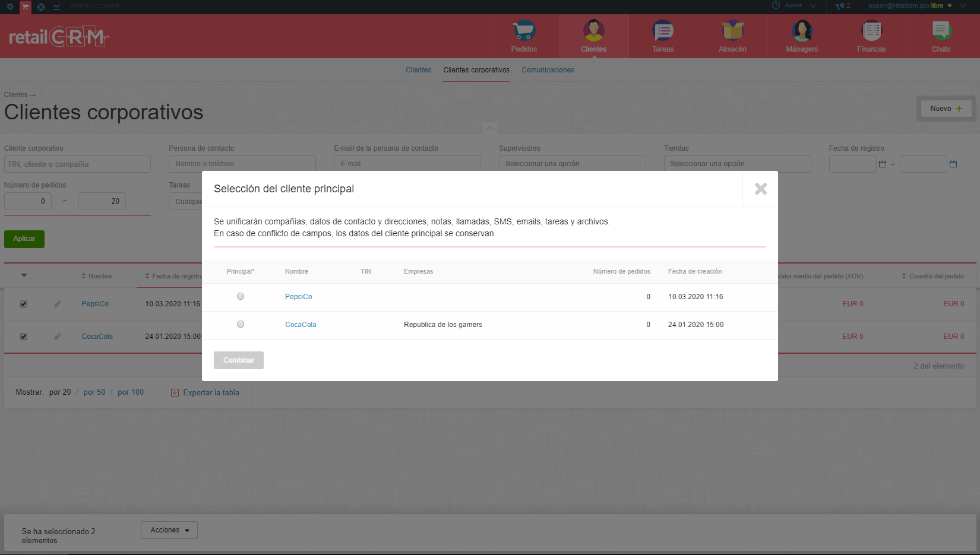Open the Almacén section
The height and width of the screenshot is (555, 980).
(732, 36)
